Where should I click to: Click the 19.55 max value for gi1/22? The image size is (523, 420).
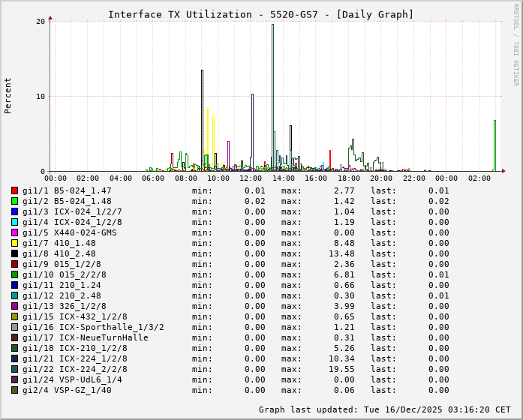311,369
